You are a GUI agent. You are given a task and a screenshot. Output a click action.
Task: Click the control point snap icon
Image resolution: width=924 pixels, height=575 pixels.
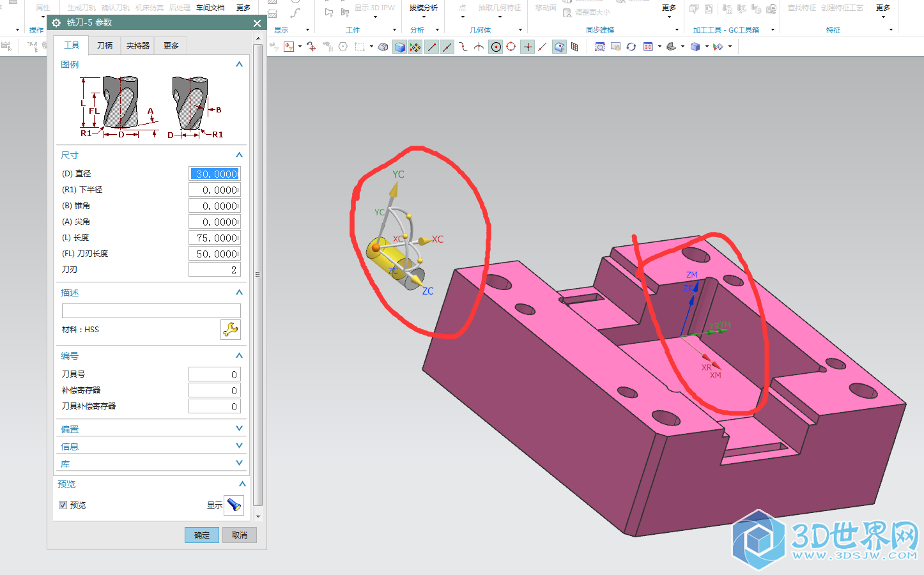463,47
